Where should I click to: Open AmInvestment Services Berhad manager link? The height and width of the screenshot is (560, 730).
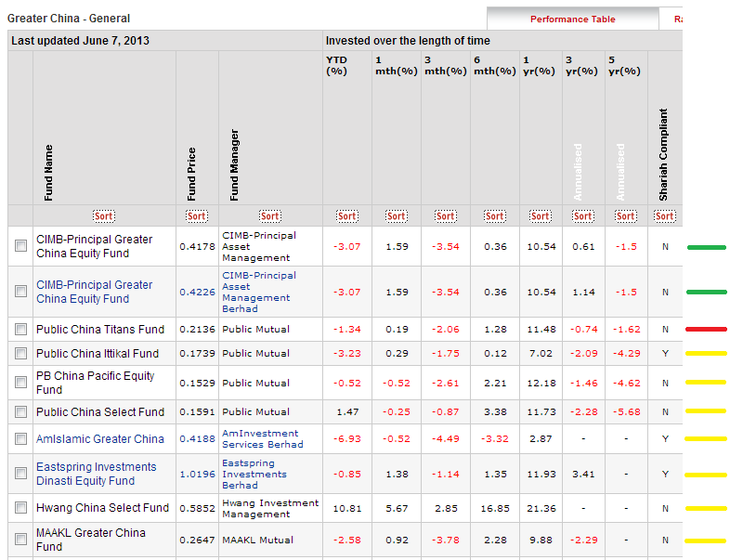[x=263, y=438]
